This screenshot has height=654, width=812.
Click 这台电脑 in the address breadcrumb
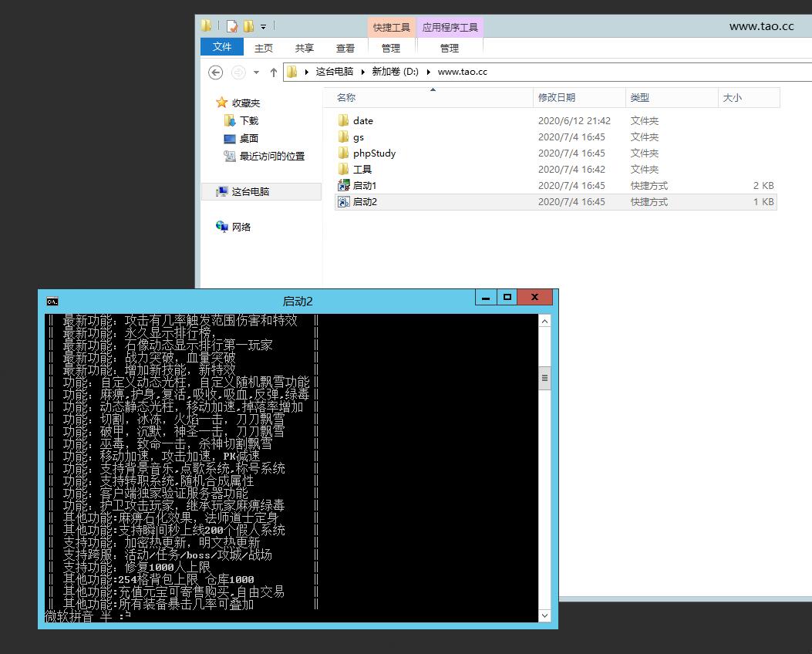click(334, 72)
